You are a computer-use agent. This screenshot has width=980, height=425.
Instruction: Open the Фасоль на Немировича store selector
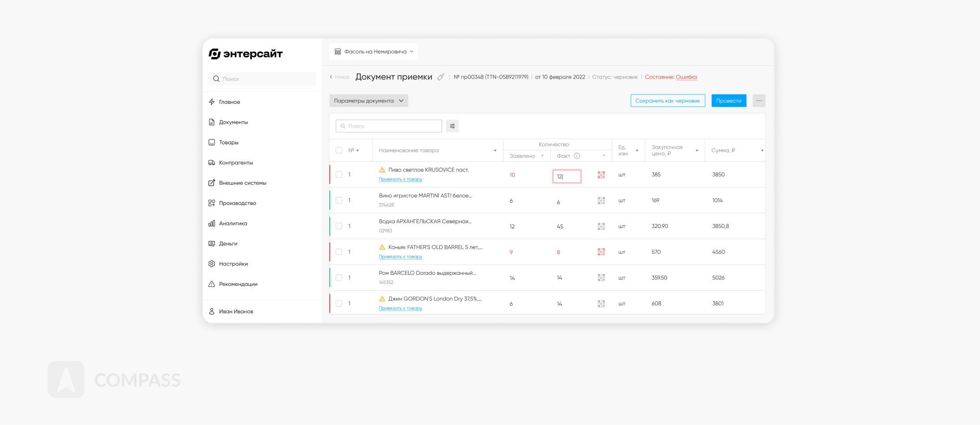(x=373, y=52)
